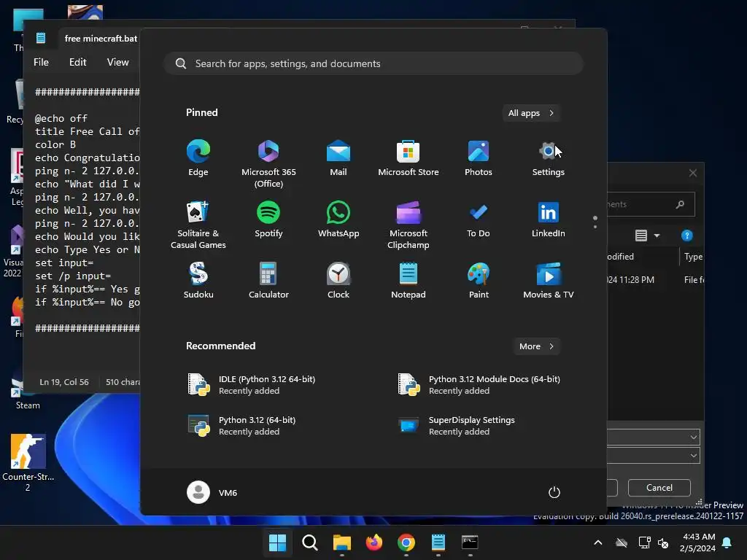Click the Windows Start button on taskbar
Viewport: 747px width, 560px height.
click(x=277, y=542)
